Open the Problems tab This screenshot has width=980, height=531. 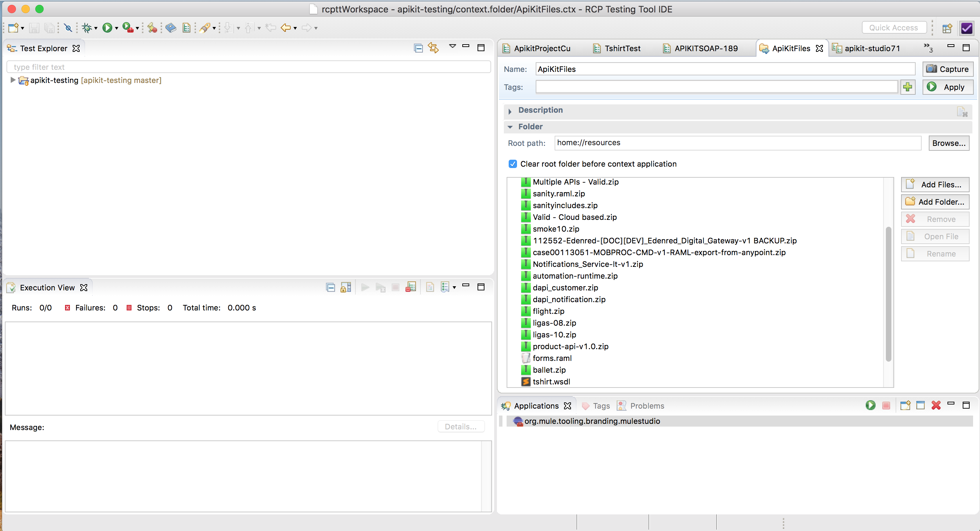(646, 406)
